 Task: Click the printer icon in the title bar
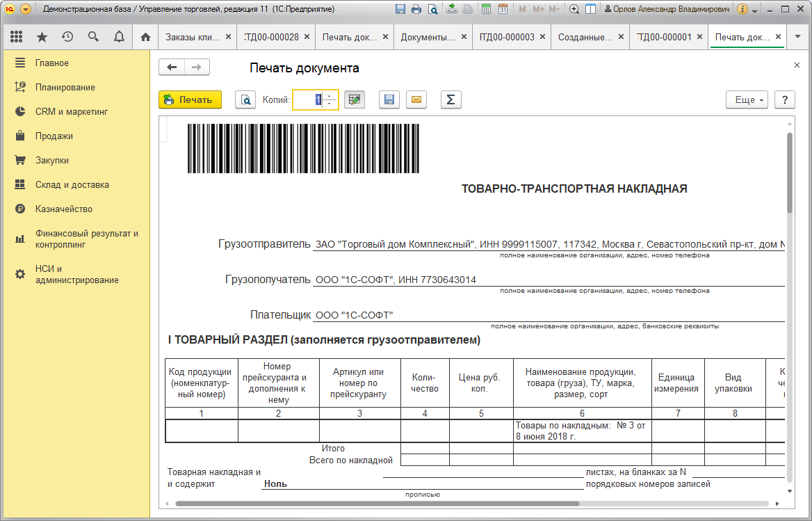tap(416, 9)
